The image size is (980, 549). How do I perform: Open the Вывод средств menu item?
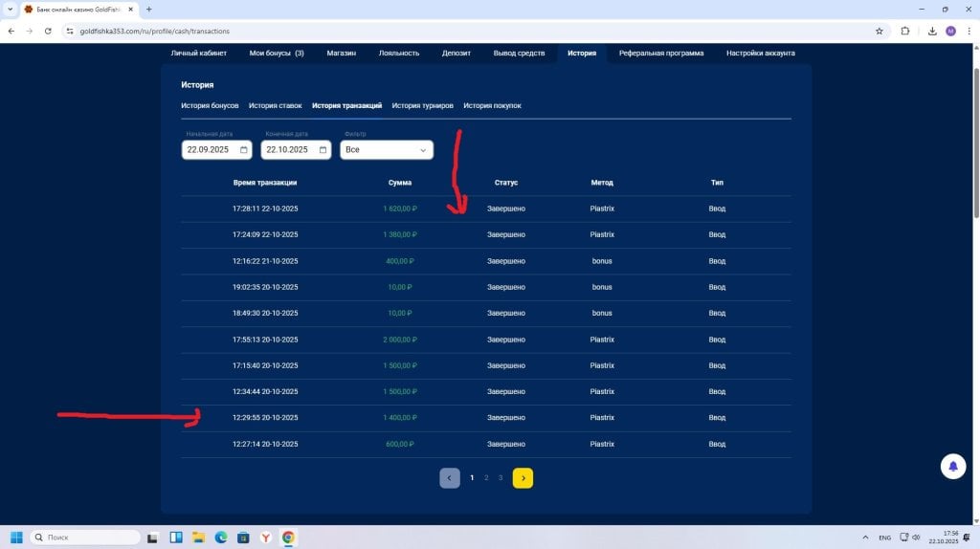click(x=519, y=54)
